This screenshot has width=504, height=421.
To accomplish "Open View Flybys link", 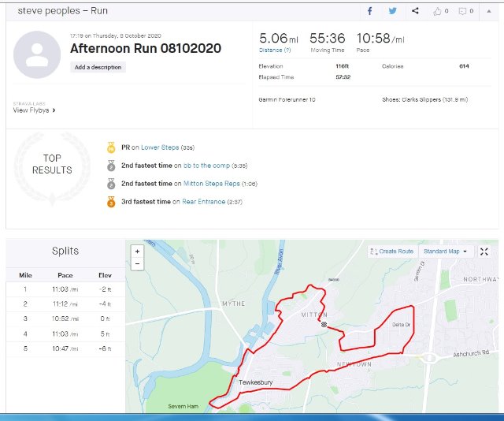I will coord(34,110).
